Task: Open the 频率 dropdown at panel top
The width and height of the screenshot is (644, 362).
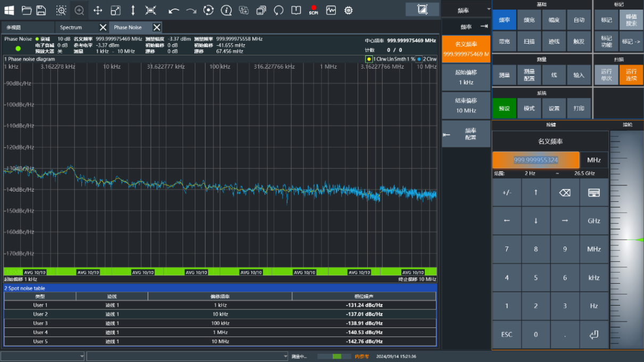Action: [x=466, y=10]
